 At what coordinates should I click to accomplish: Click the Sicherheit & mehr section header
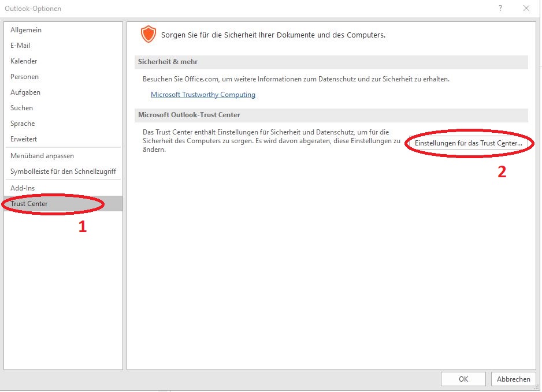click(x=331, y=62)
